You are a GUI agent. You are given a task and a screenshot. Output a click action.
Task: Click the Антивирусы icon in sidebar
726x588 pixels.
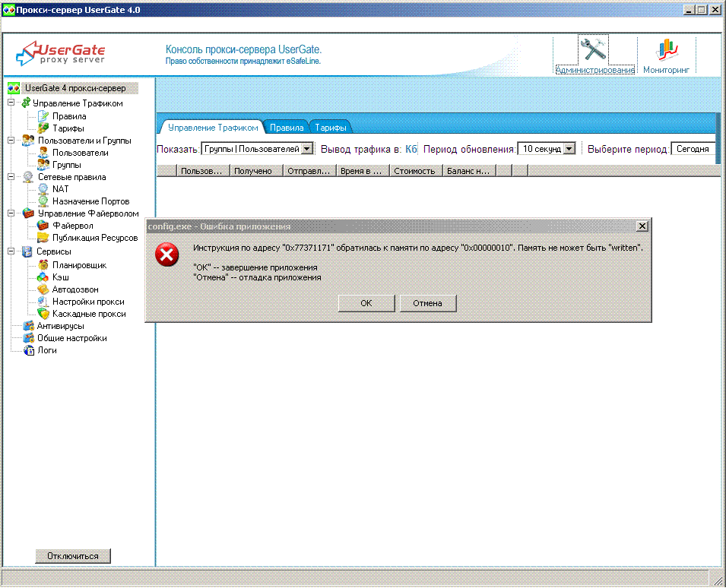29,326
